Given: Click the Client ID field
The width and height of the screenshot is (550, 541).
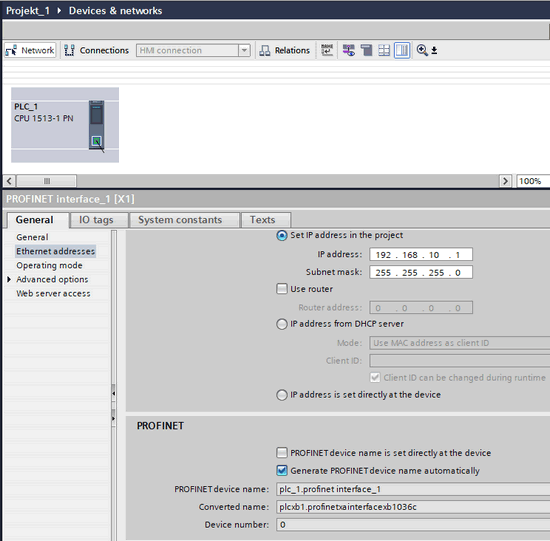Looking at the screenshot, I should coord(460,361).
